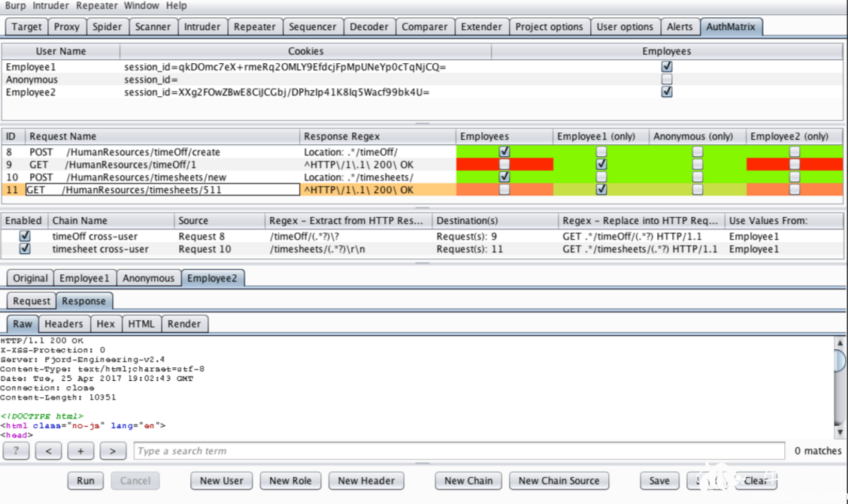Switch to the Repeater tool tab
The width and height of the screenshot is (848, 504).
(255, 26)
